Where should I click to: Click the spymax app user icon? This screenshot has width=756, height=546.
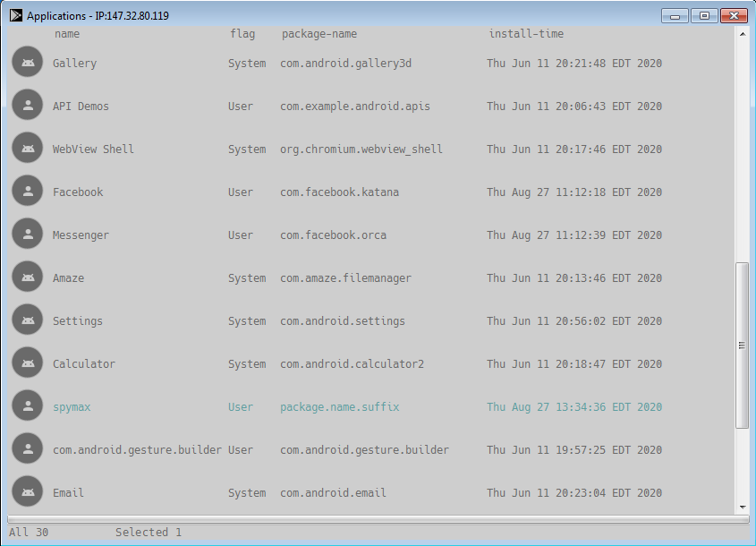tap(28, 405)
